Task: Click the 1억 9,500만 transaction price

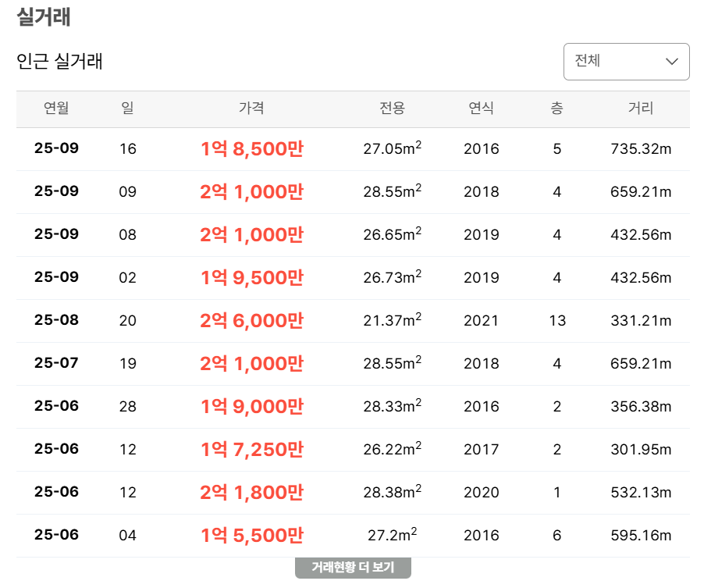Action: pyautogui.click(x=251, y=277)
